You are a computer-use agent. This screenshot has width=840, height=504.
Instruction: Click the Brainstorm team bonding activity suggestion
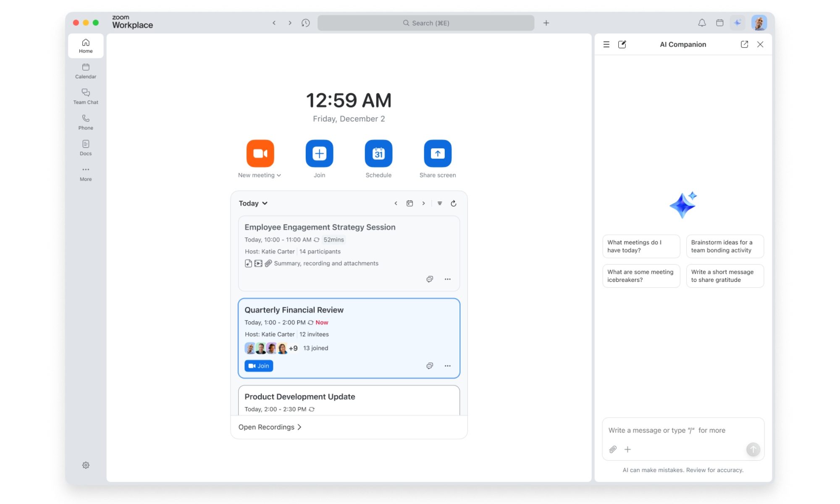point(725,247)
